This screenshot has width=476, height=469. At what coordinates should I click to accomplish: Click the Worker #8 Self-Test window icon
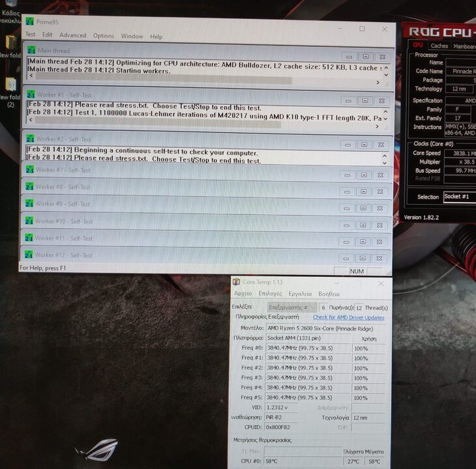click(29, 186)
